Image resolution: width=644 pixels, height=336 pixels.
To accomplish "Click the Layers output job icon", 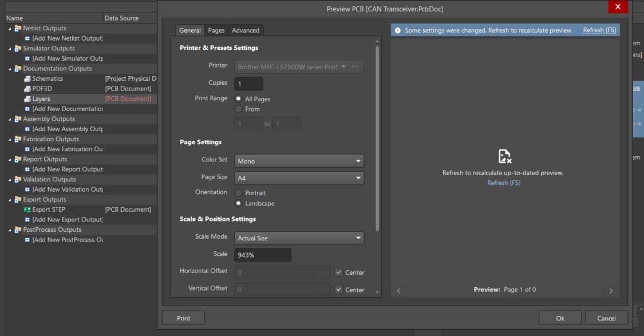I will 27,99.
